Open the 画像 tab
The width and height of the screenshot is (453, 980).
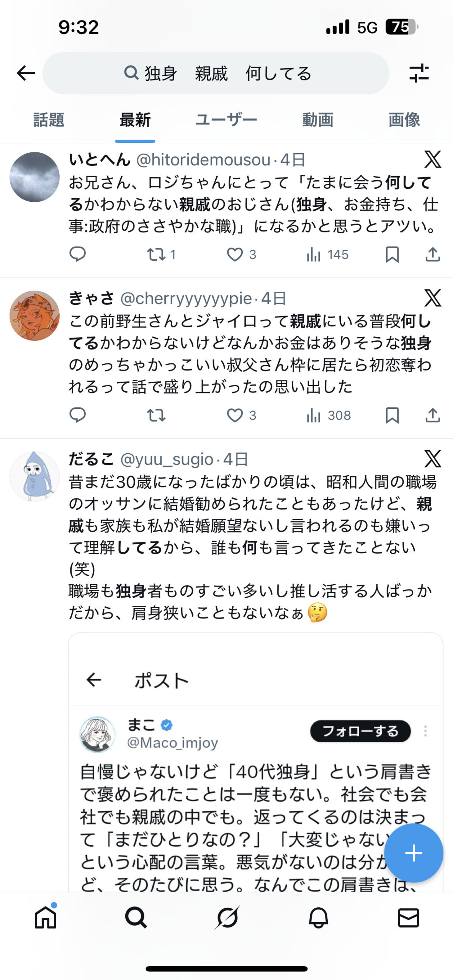pyautogui.click(x=404, y=120)
